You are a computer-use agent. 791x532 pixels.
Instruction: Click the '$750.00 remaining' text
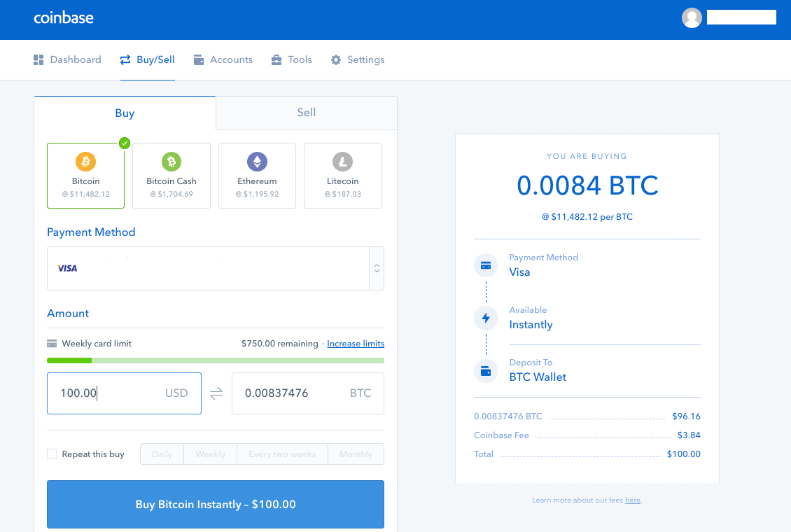pos(279,344)
